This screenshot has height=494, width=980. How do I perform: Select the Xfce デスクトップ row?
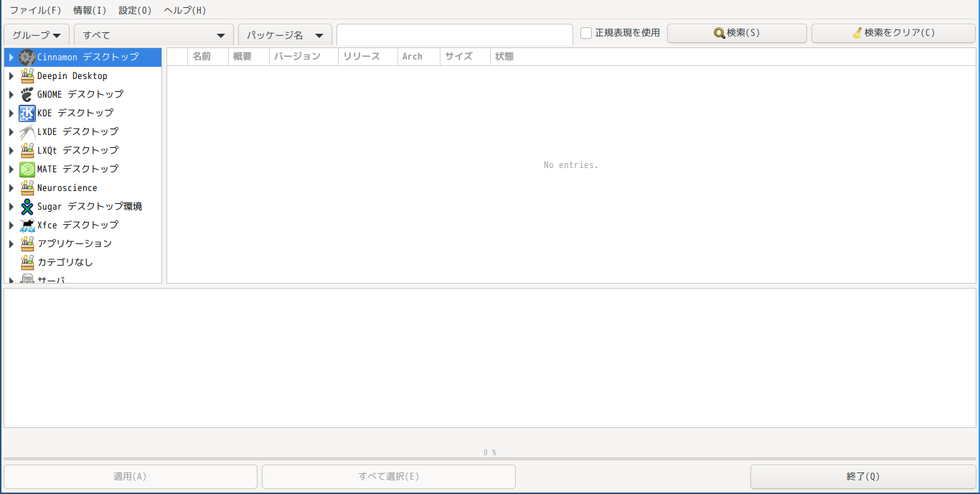pos(83,225)
